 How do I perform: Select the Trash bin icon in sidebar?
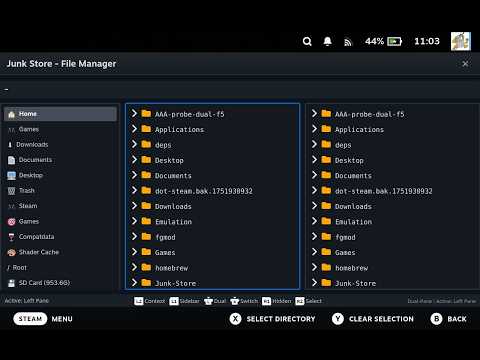(x=11, y=191)
